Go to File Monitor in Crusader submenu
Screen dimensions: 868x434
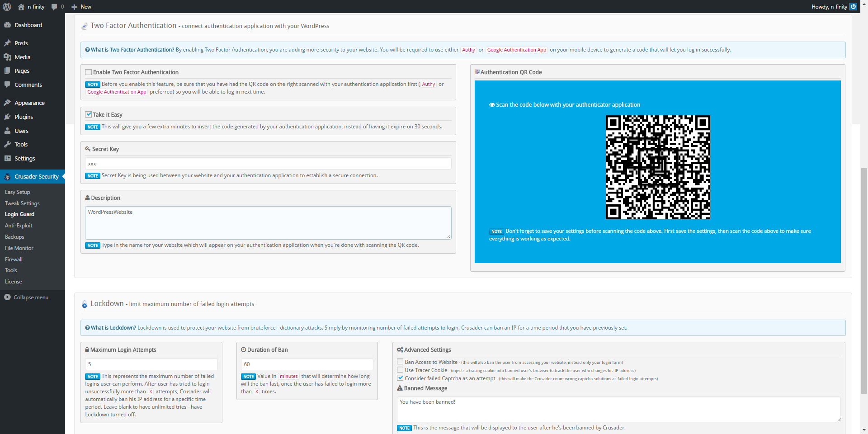[19, 248]
